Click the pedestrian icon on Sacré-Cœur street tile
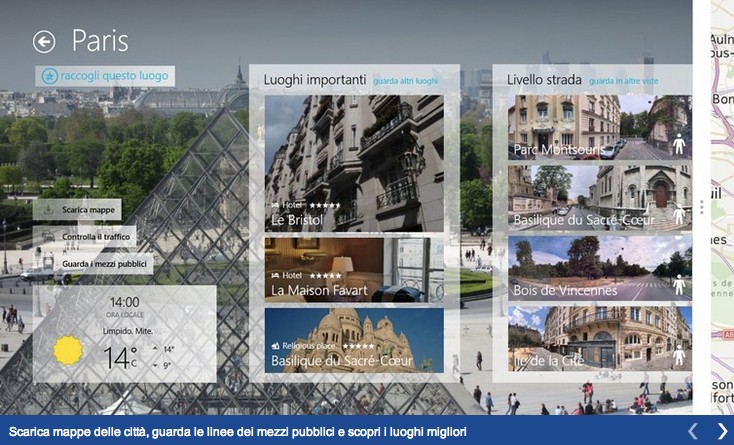 (x=679, y=214)
